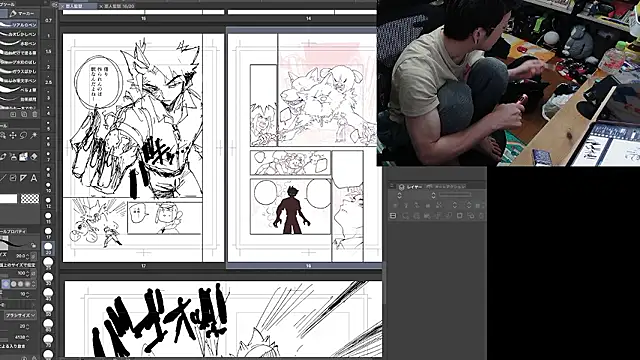The width and height of the screenshot is (640, 360).
Task: Open the ブラシサイズ dropdown
Action: (x=20, y=316)
